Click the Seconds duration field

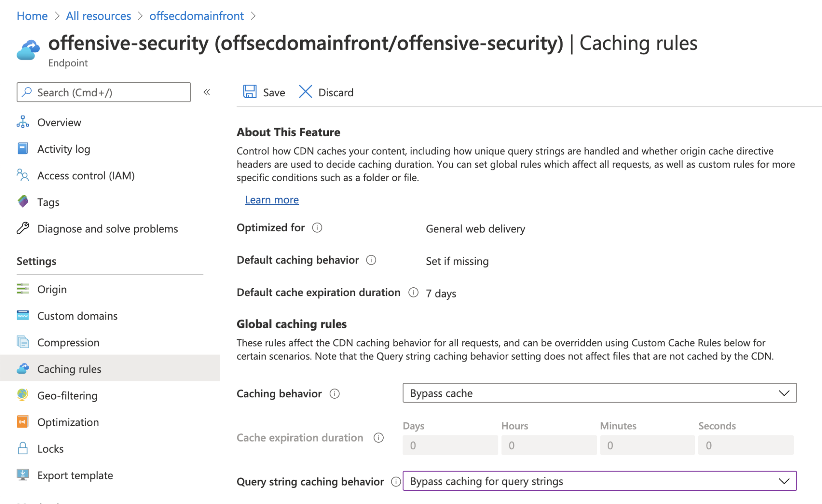[x=746, y=445]
